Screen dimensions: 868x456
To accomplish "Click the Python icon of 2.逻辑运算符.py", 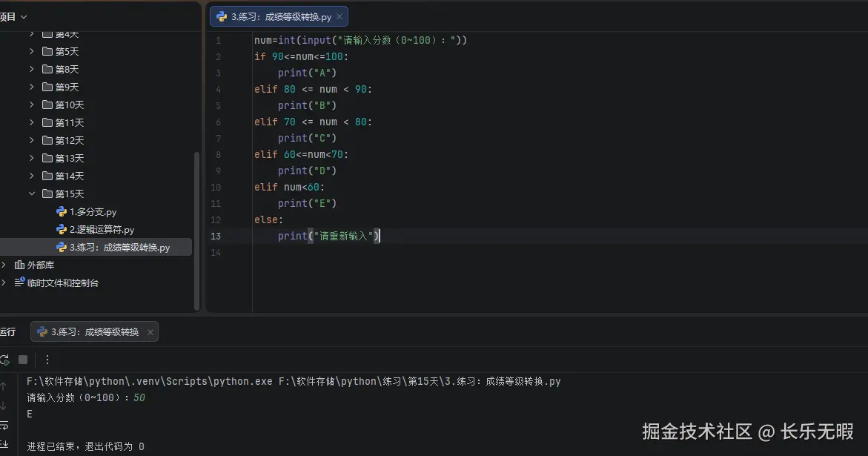I will 62,229.
